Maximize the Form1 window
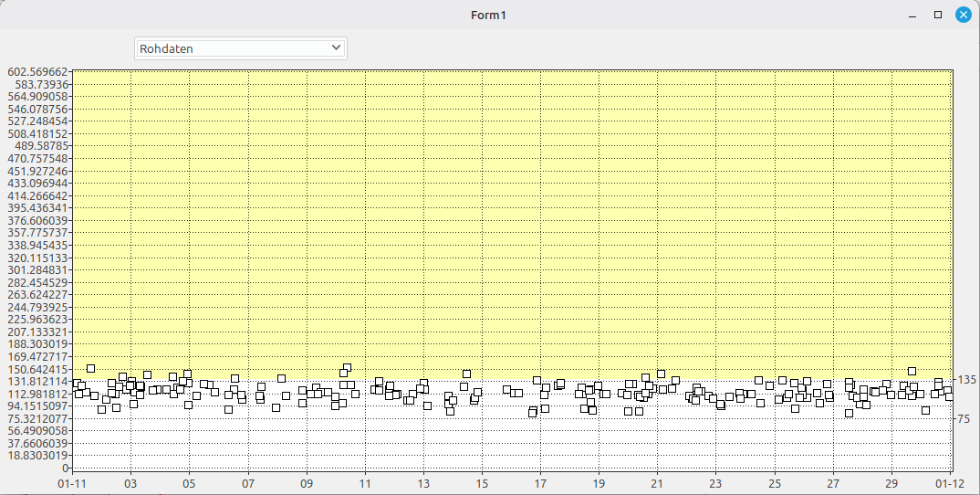 pyautogui.click(x=937, y=15)
